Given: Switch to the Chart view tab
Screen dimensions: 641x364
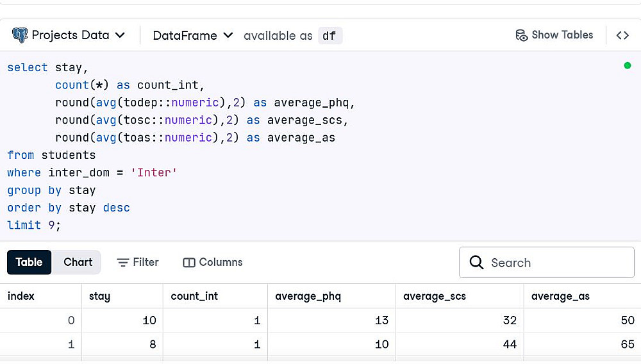Looking at the screenshot, I should 78,262.
